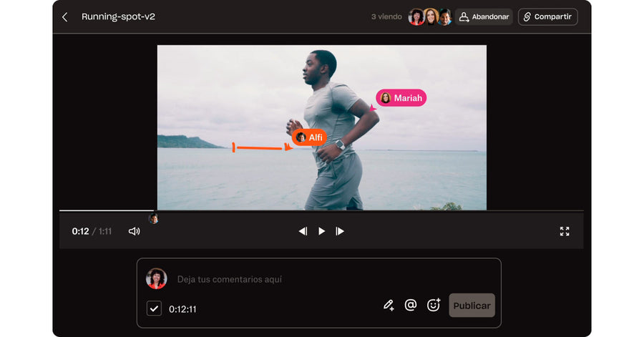The image size is (644, 337).
Task: Enter fullscreen mode
Action: click(x=565, y=232)
